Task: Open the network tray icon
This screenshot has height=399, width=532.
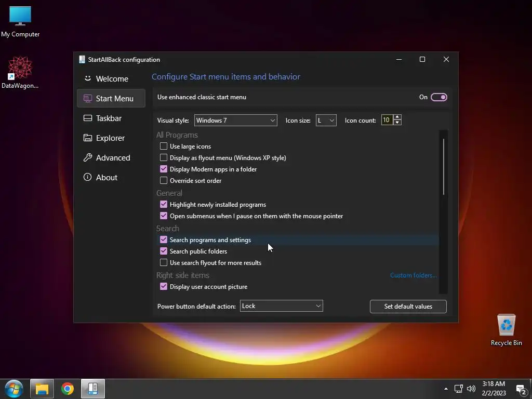Action: tap(459, 389)
